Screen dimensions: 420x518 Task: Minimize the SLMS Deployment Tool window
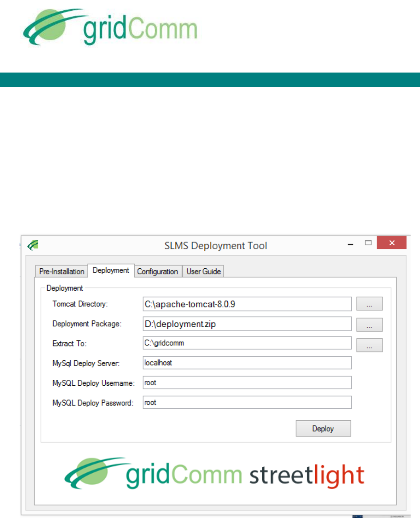click(351, 244)
